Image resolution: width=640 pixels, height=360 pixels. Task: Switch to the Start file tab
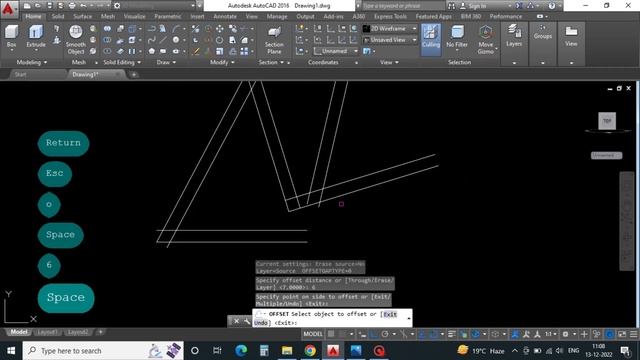[20, 74]
